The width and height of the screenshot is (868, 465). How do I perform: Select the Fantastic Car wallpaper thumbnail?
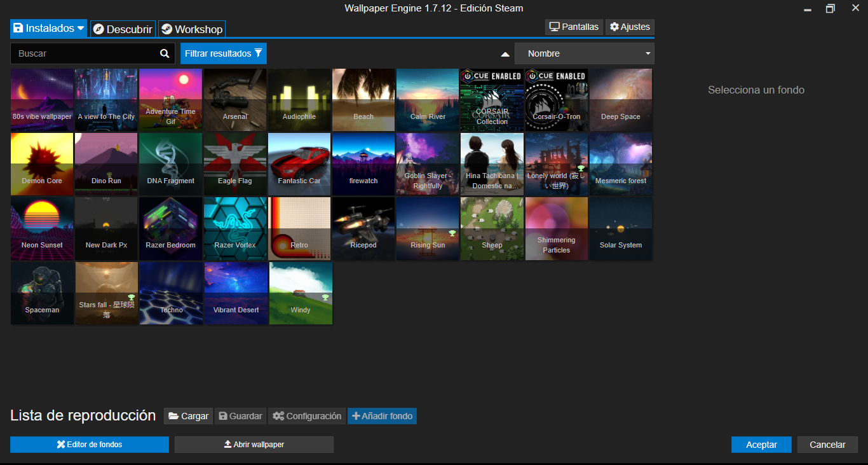299,163
